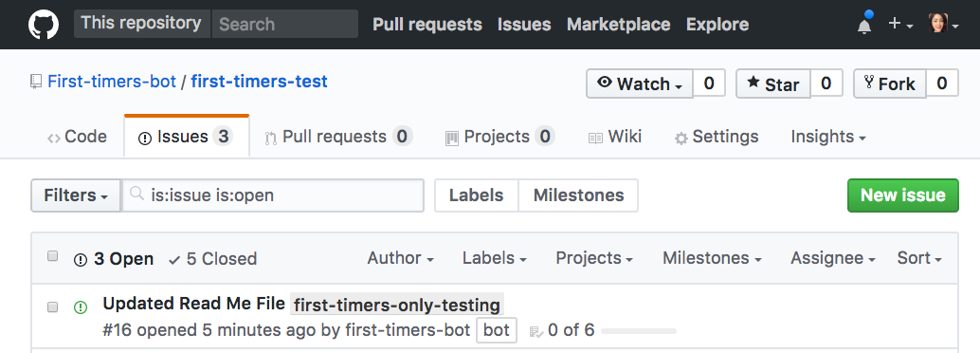Show the 3 Open issues
Image resolution: width=980 pixels, height=353 pixels.
click(x=114, y=259)
